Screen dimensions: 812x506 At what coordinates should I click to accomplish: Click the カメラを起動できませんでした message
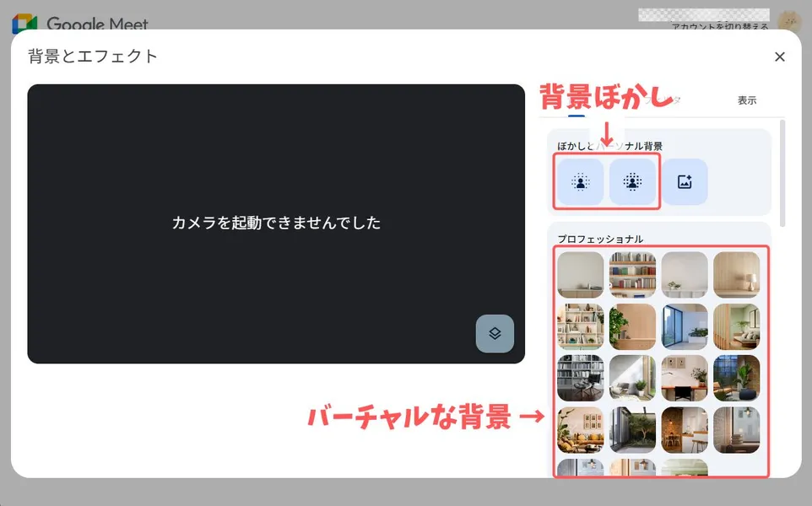tap(276, 223)
